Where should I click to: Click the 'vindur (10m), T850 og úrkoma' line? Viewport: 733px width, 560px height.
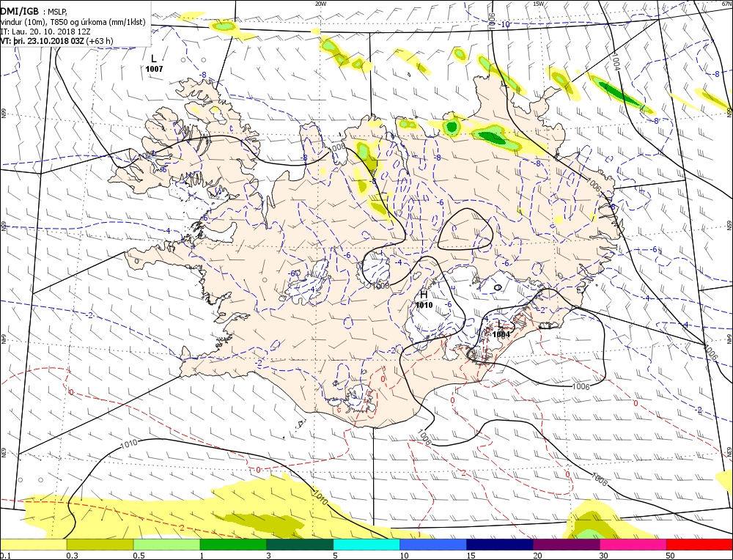point(73,22)
